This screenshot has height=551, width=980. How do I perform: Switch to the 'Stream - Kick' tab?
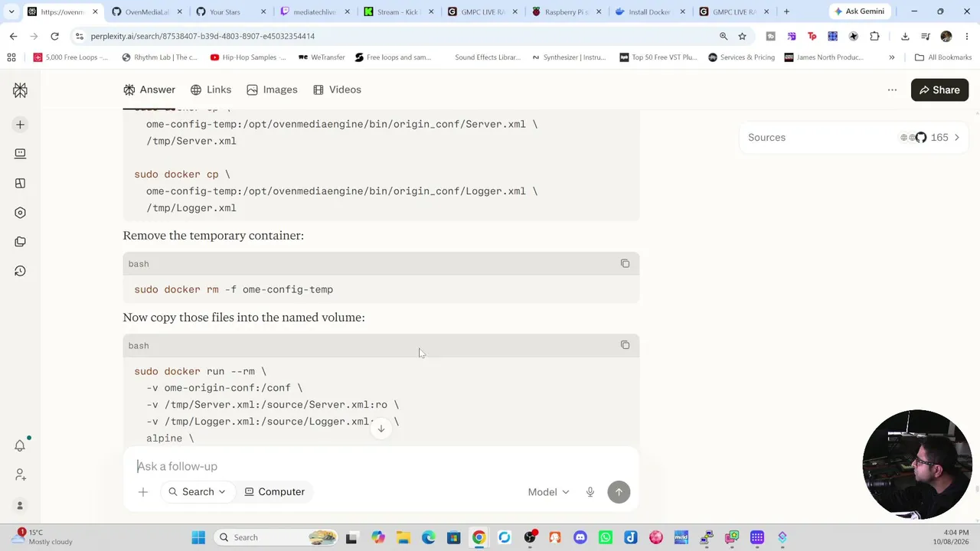(398, 11)
